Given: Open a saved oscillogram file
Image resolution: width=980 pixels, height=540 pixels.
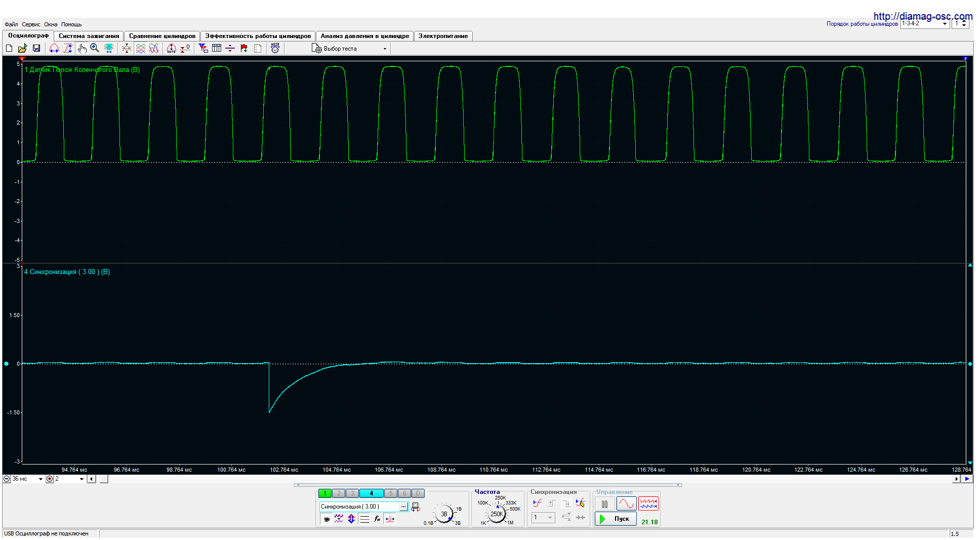Looking at the screenshot, I should pos(22,48).
